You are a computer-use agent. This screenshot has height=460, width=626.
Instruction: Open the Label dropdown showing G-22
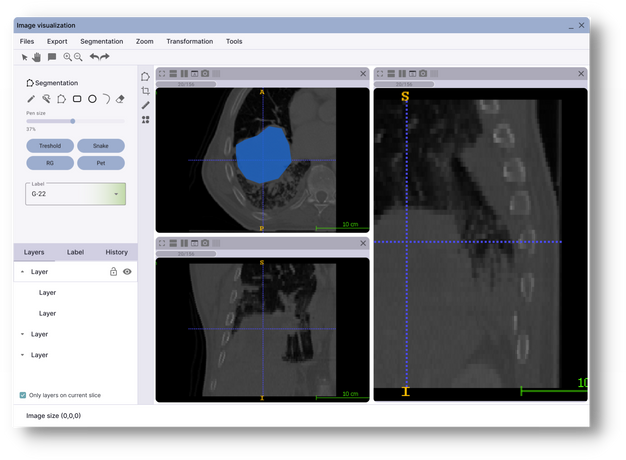pyautogui.click(x=76, y=194)
